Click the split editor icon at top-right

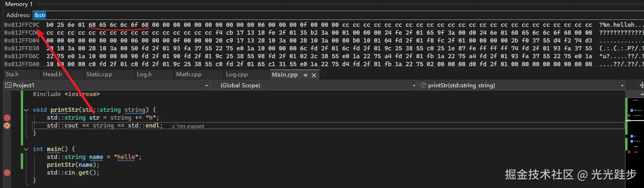point(641,85)
